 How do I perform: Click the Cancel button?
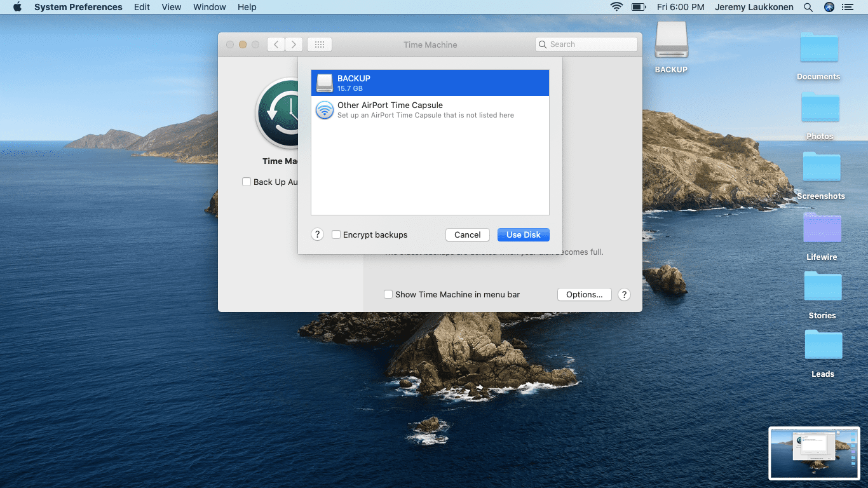(x=468, y=234)
